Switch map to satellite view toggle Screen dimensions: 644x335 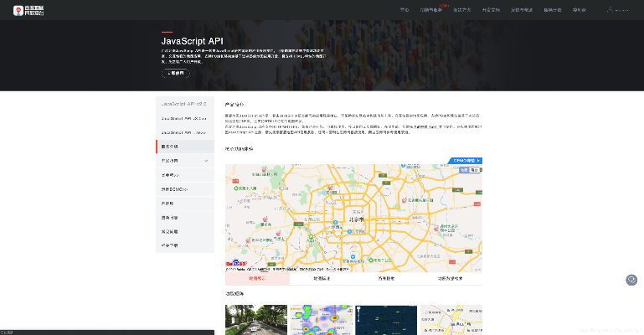click(x=476, y=169)
